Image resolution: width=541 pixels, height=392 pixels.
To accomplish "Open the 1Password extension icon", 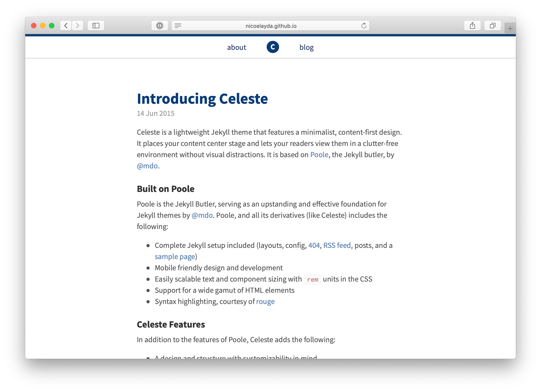I will (x=160, y=26).
